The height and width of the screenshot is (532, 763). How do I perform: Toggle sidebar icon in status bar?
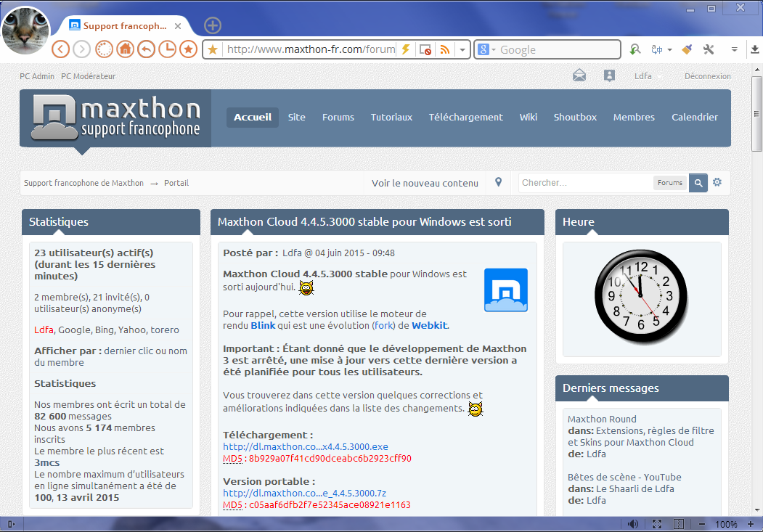click(x=11, y=524)
